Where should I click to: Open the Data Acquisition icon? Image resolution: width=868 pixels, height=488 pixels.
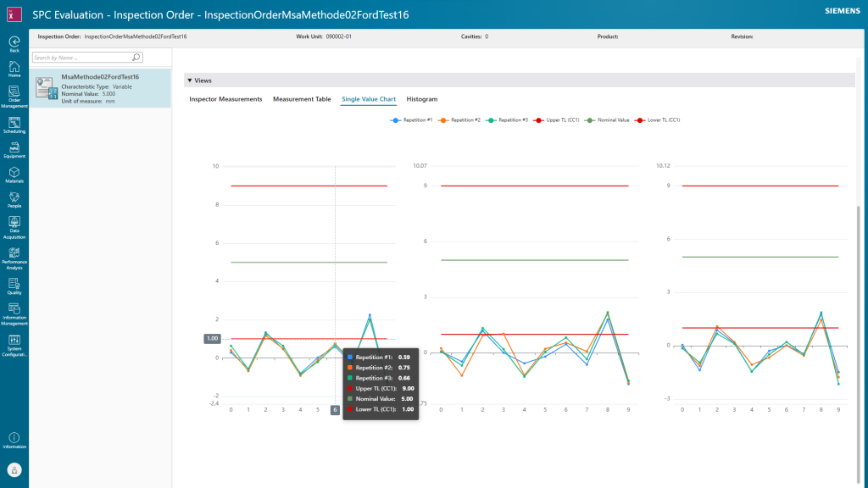(x=14, y=223)
